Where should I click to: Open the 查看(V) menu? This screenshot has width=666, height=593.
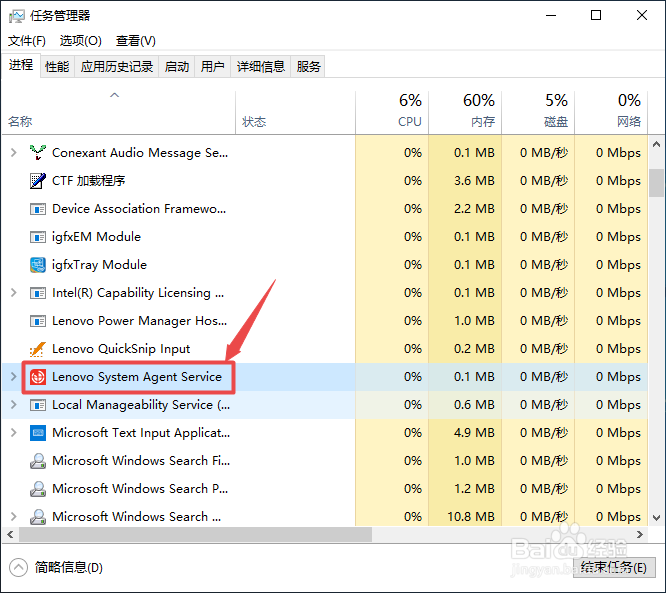136,41
